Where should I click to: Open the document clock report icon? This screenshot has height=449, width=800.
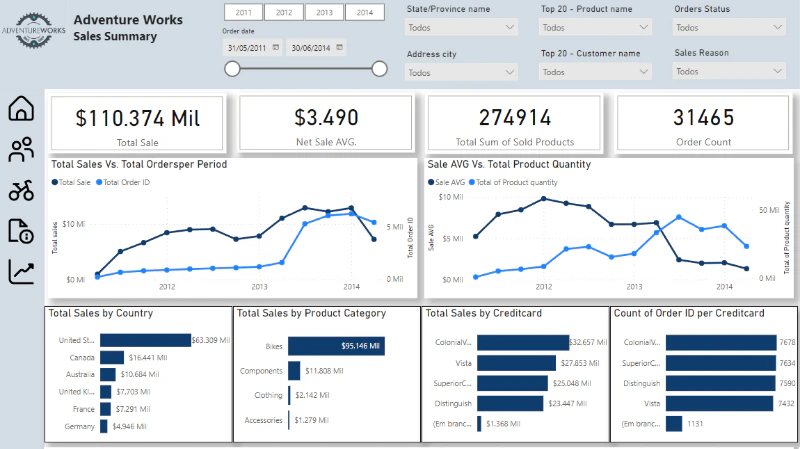(x=21, y=231)
